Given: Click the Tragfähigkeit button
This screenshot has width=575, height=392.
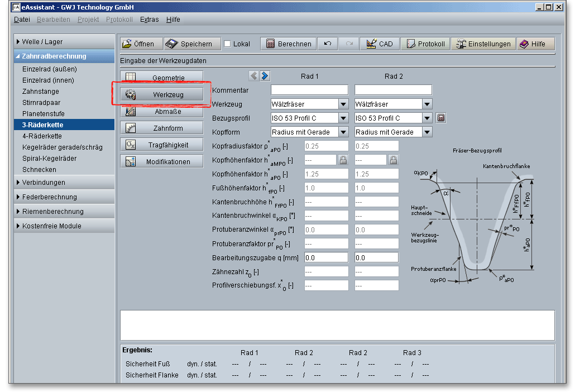Looking at the screenshot, I should (x=162, y=145).
